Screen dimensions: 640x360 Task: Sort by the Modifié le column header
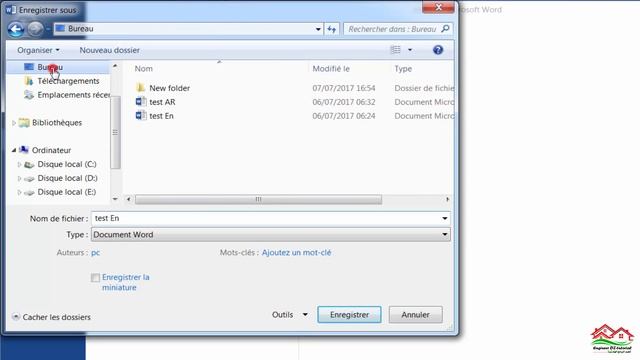[331, 69]
